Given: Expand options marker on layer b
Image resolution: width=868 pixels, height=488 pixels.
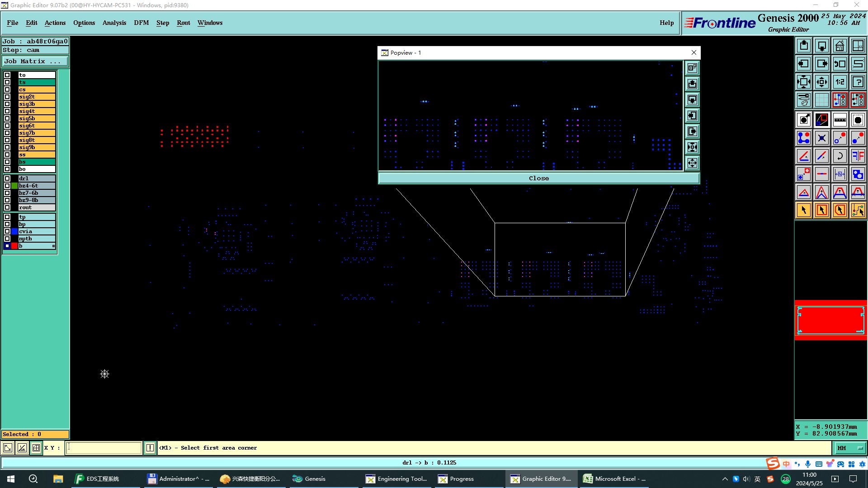Looking at the screenshot, I should pos(53,246).
